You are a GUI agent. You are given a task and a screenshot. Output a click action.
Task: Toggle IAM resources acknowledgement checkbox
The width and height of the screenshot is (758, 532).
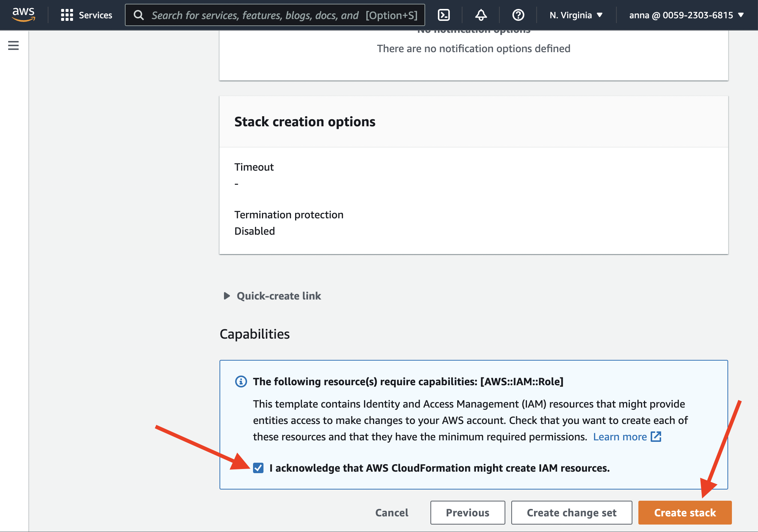click(258, 468)
